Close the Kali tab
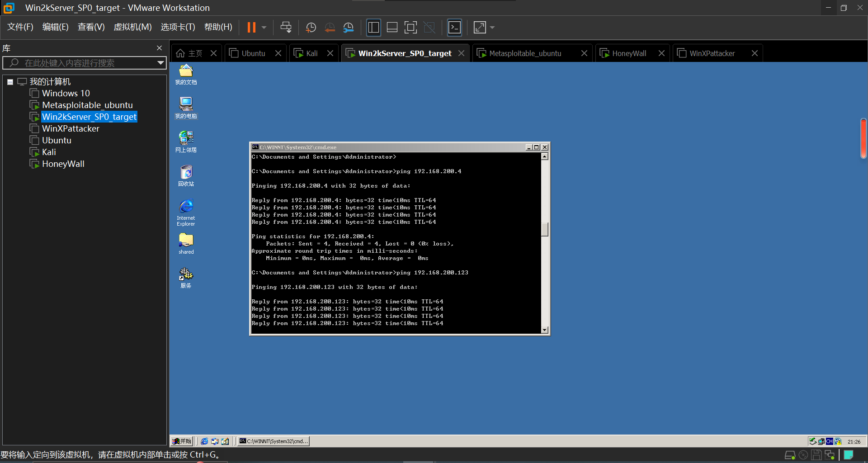This screenshot has width=868, height=463. 330,53
